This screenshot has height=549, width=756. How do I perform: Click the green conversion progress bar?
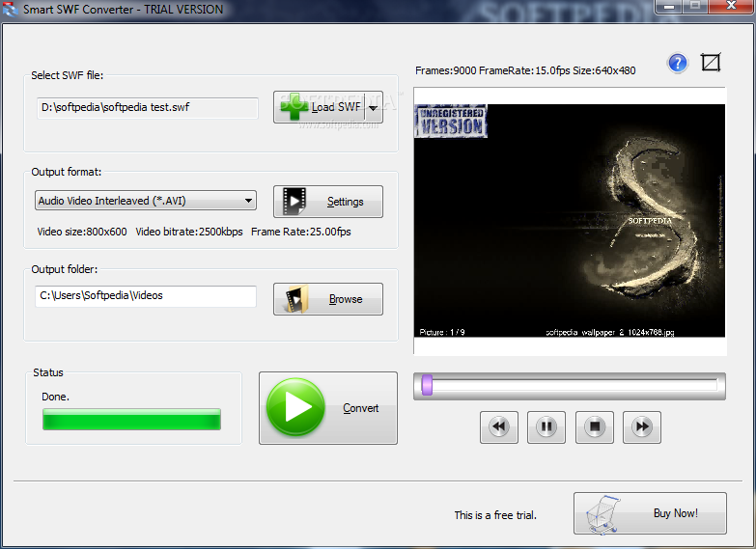point(131,419)
